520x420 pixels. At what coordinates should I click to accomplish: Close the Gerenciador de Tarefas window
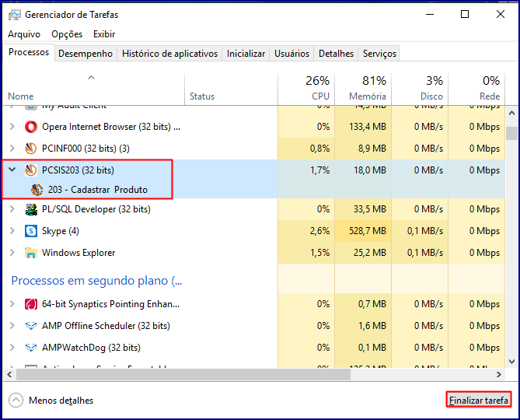click(x=501, y=14)
